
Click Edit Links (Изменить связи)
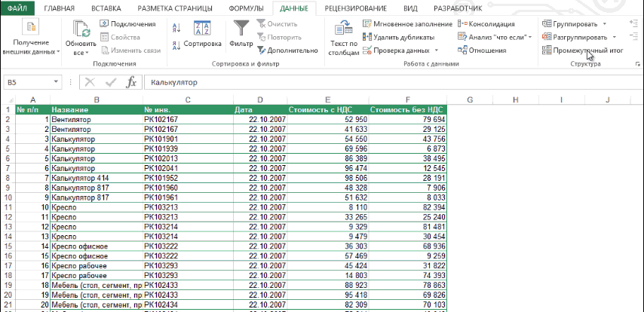point(131,50)
